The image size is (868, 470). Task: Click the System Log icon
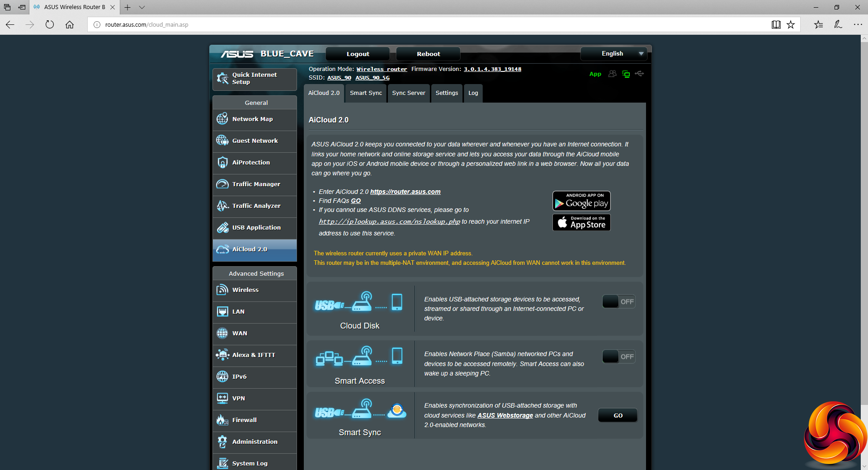point(222,463)
